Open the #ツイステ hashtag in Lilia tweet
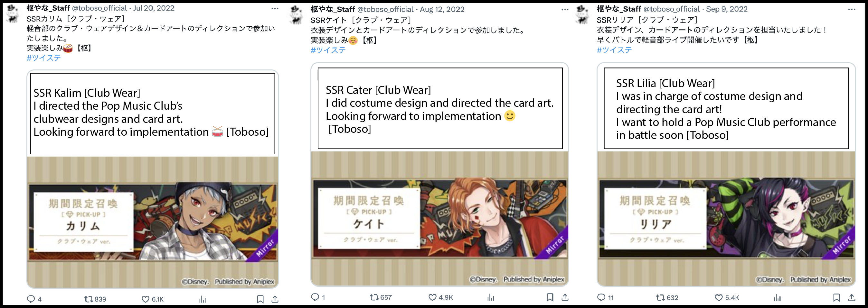The height and width of the screenshot is (308, 868). tap(614, 50)
